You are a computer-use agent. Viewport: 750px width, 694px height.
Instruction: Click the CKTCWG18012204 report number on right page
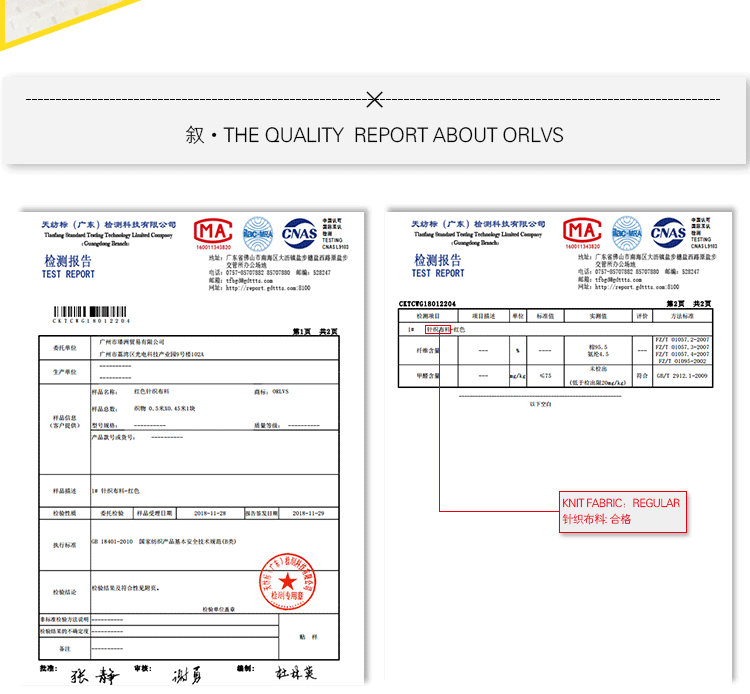427,304
